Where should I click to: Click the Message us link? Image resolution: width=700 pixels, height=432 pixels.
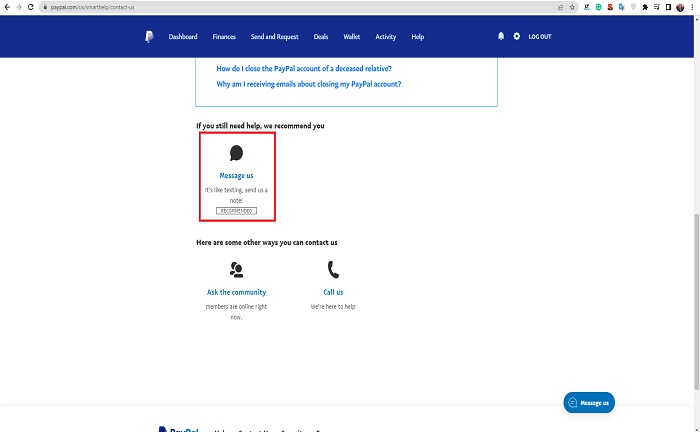tap(236, 175)
